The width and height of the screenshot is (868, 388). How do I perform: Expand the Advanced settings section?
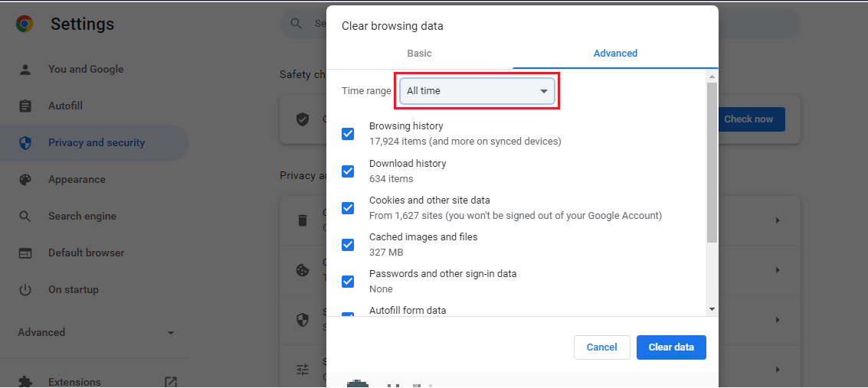(96, 332)
